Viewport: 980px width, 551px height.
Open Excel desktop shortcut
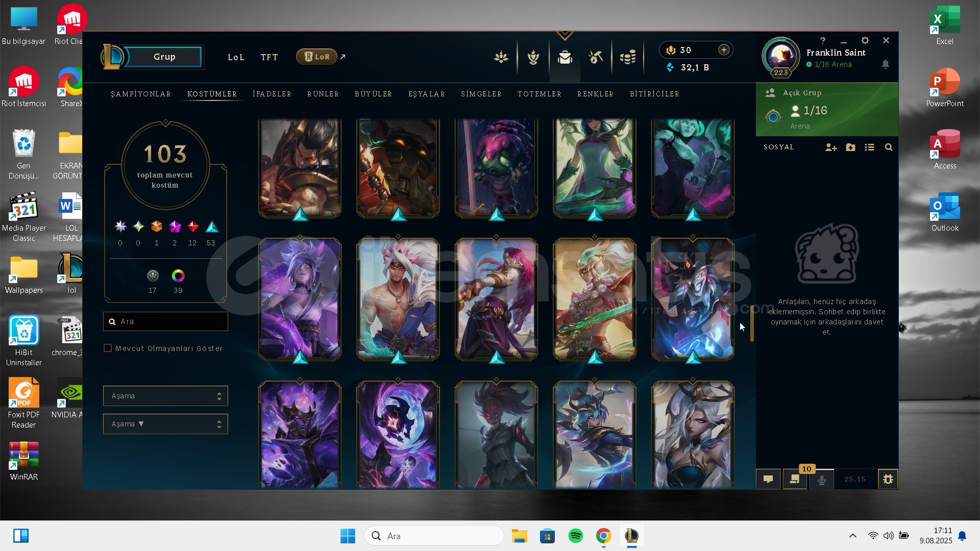[x=945, y=25]
